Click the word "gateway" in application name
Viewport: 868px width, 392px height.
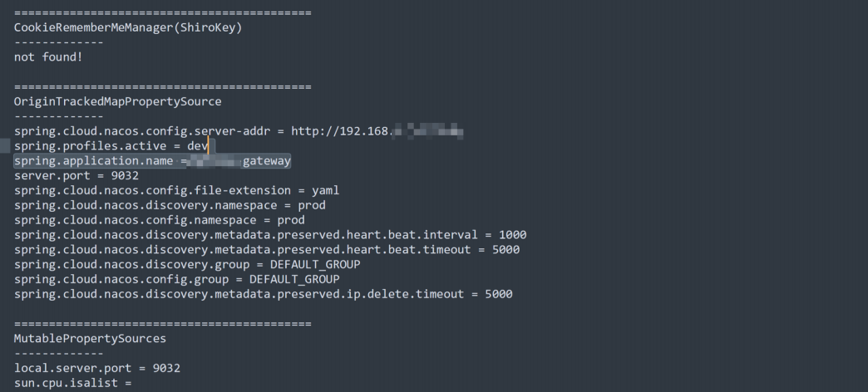(x=266, y=161)
